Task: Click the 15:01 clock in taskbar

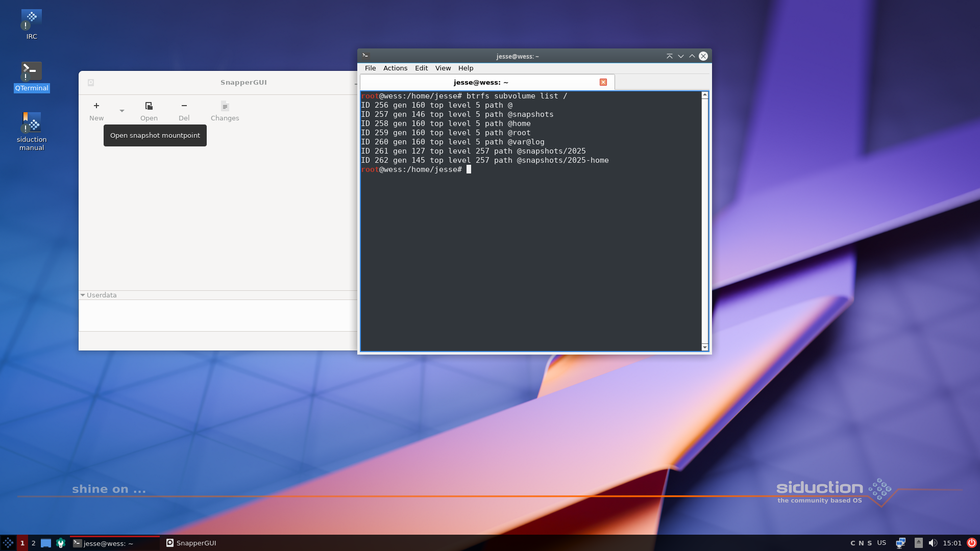Action: (952, 543)
